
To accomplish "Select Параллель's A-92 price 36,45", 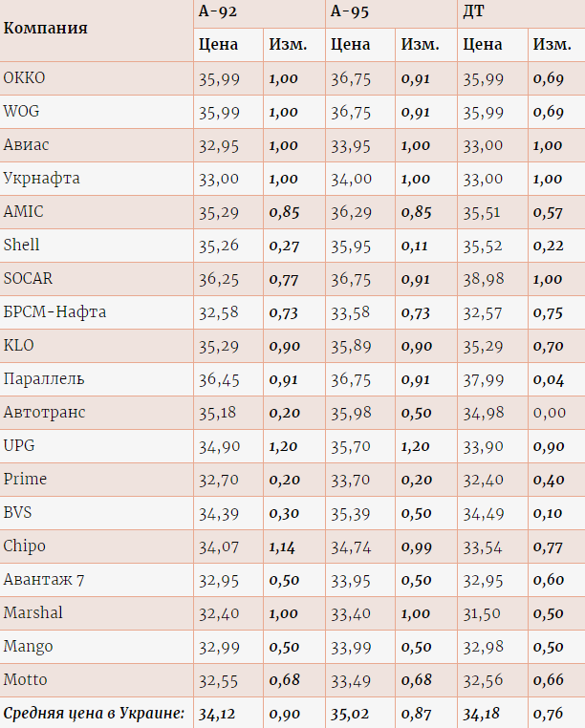I will click(219, 379).
